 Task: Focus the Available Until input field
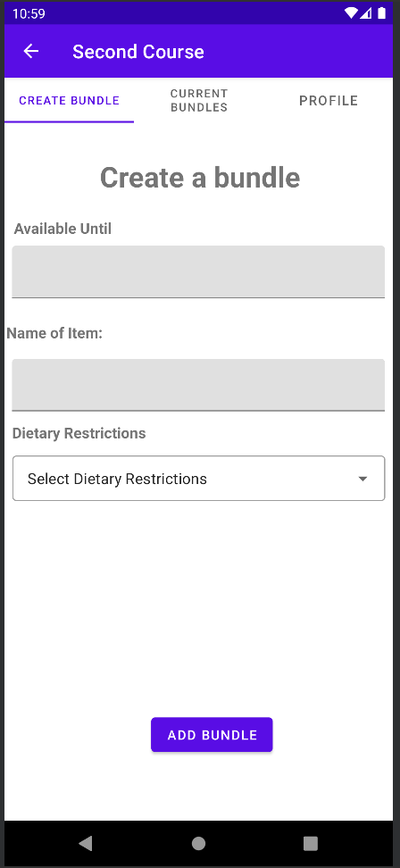tap(198, 271)
